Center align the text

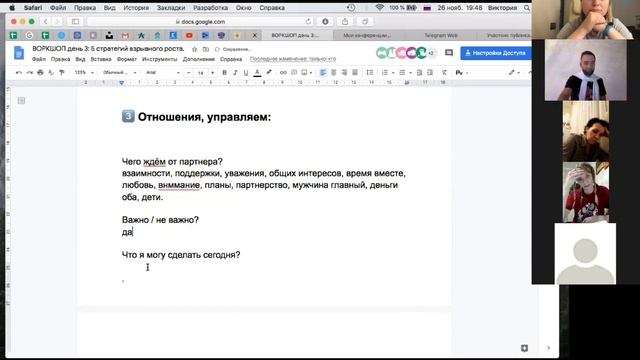333,73
